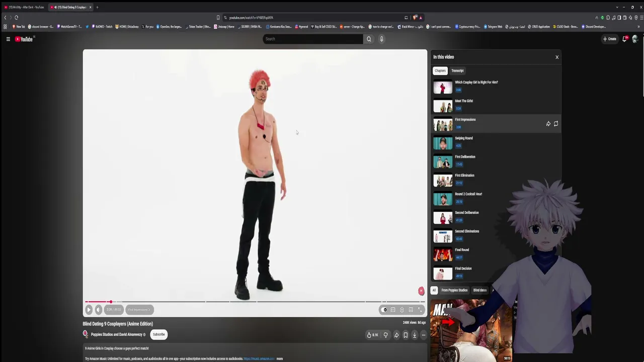Image resolution: width=644 pixels, height=362 pixels.
Task: Share the First Impressions chapter
Action: (548, 124)
